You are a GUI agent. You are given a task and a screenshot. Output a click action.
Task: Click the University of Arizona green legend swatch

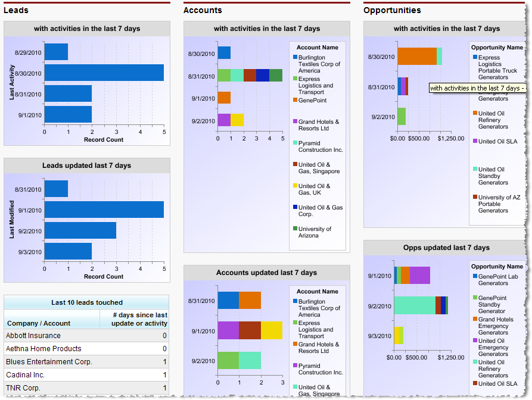tap(295, 229)
